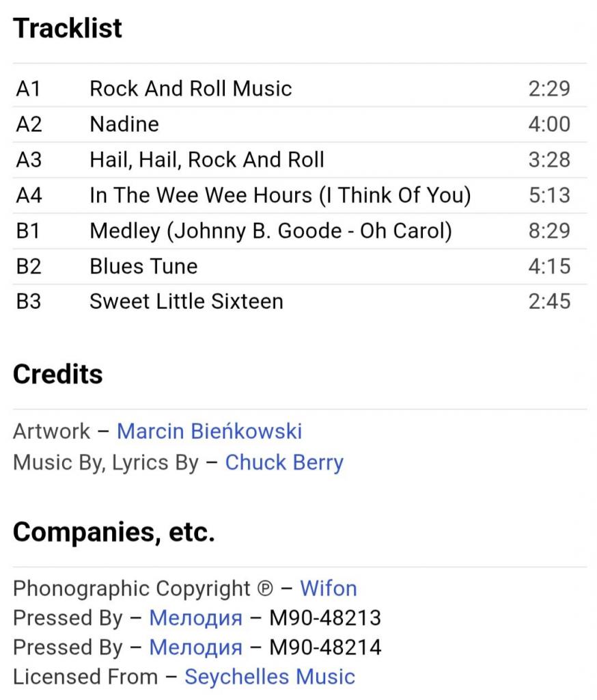Click track position label A1
This screenshot has width=597, height=700.
click(x=29, y=89)
